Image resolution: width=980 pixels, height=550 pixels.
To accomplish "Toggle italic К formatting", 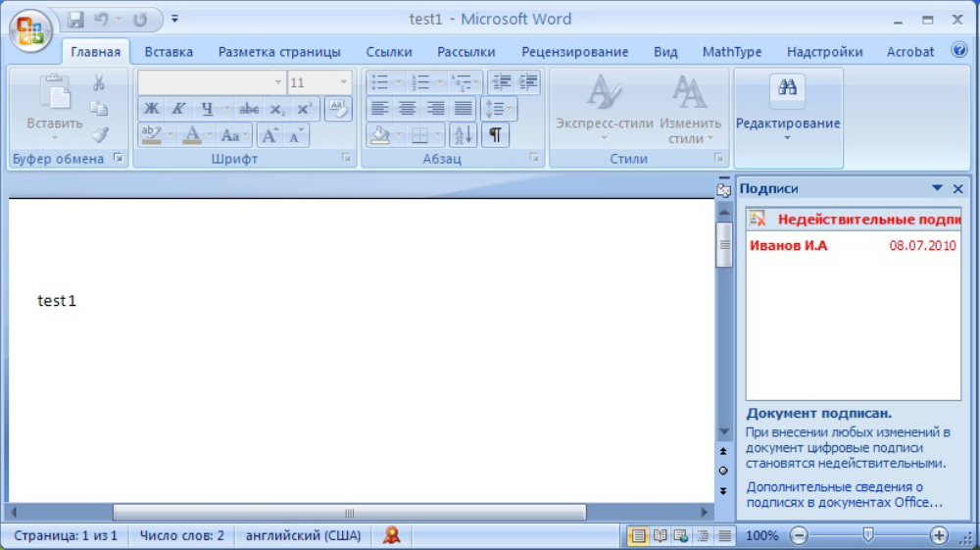I will (178, 109).
